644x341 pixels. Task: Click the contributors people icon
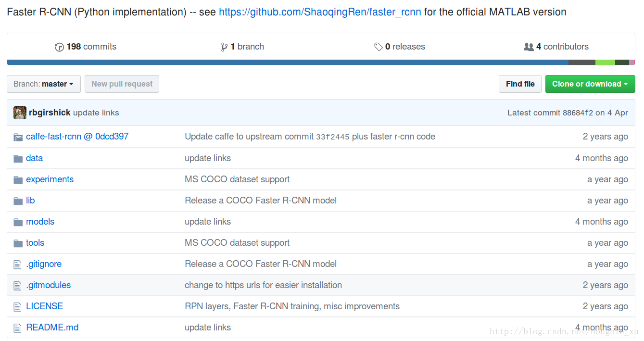click(x=529, y=47)
